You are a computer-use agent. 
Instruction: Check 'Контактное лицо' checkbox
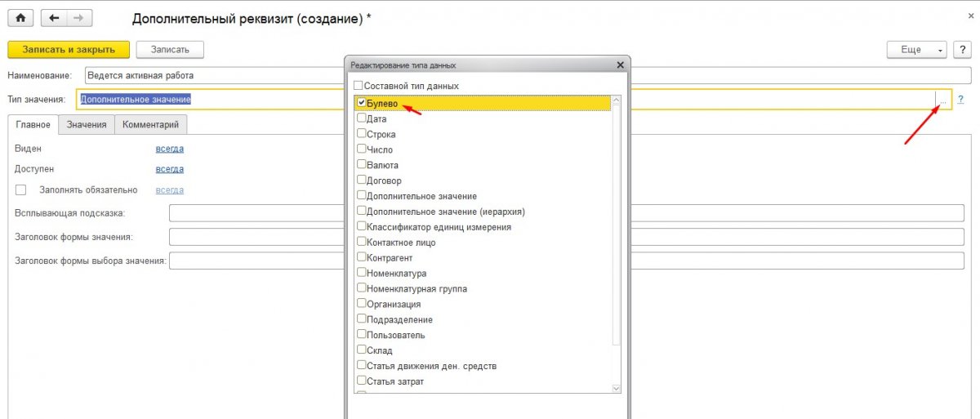pyautogui.click(x=362, y=243)
